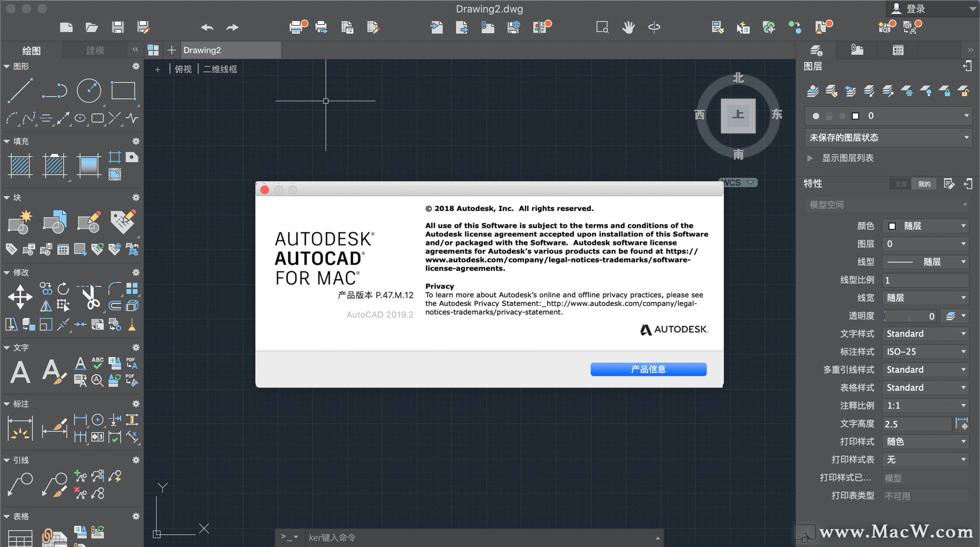Switch to the 建模 ribbon tab
The image size is (980, 547).
coord(96,50)
